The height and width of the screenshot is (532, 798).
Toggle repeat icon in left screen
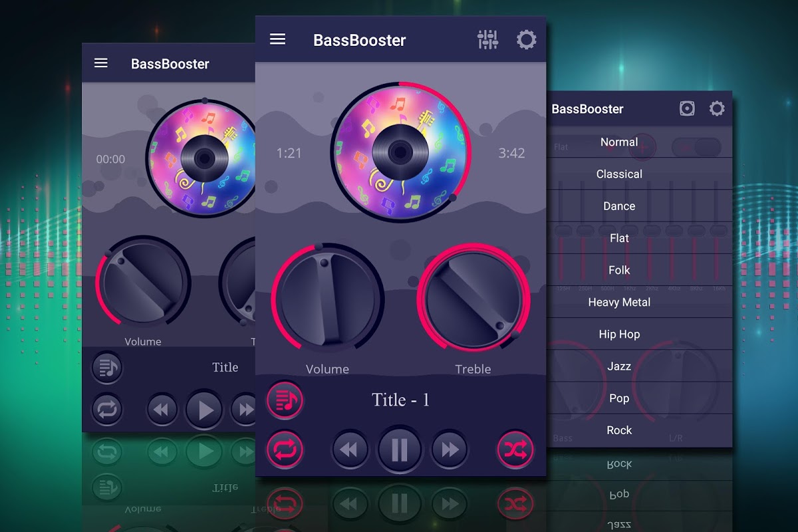click(x=106, y=409)
